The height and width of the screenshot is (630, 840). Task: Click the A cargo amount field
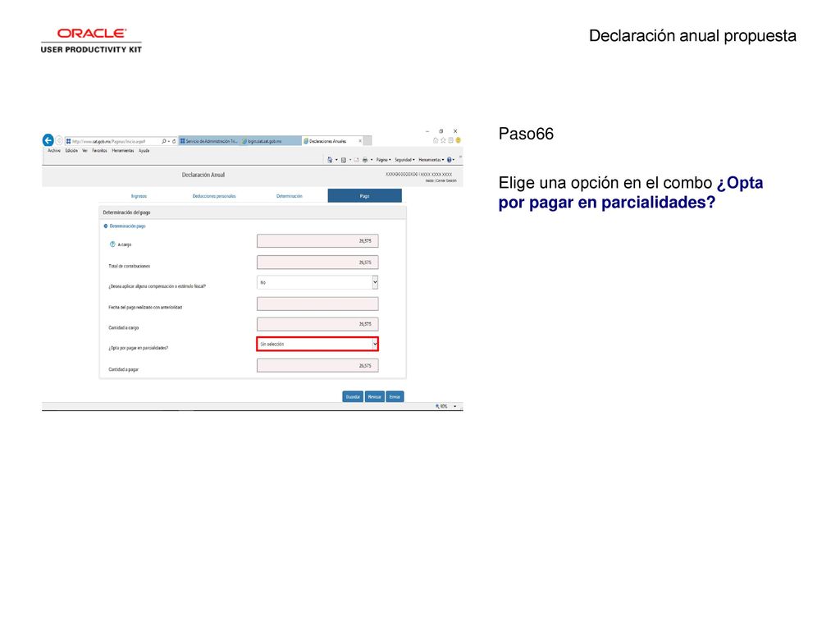coord(317,241)
